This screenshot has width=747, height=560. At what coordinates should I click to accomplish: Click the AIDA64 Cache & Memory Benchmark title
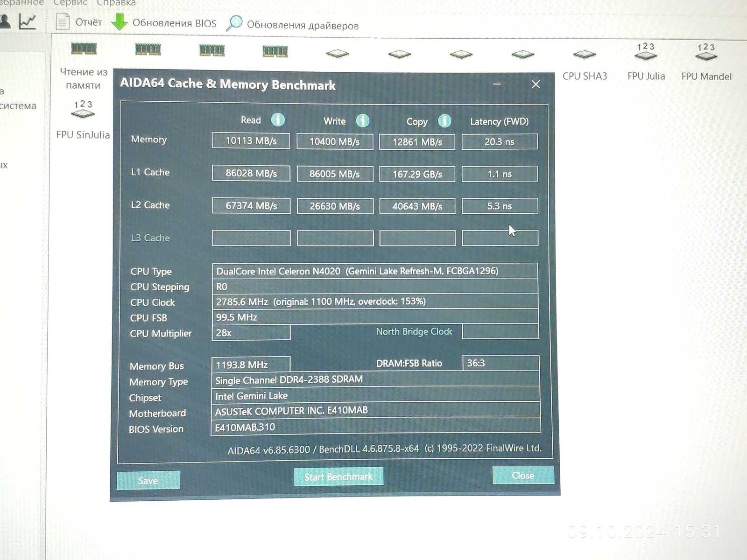click(x=228, y=84)
